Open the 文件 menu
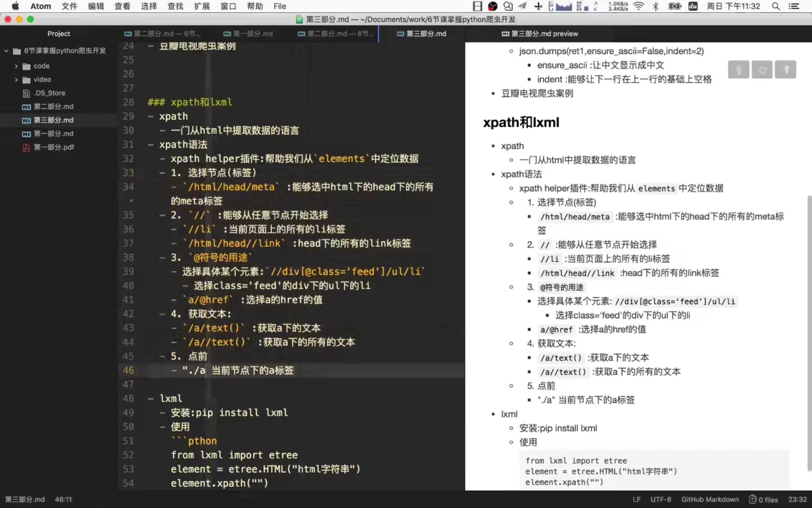Viewport: 812px width, 508px height. (x=69, y=6)
